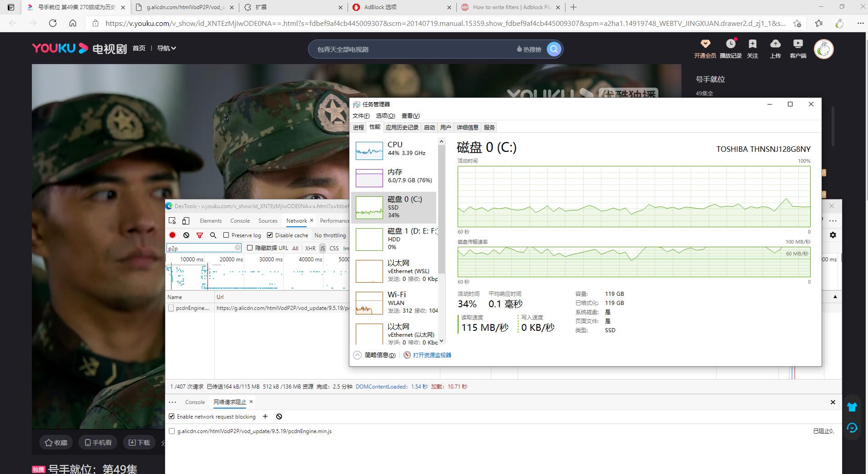Open the No throttling dropdown
The width and height of the screenshot is (868, 474).
330,235
